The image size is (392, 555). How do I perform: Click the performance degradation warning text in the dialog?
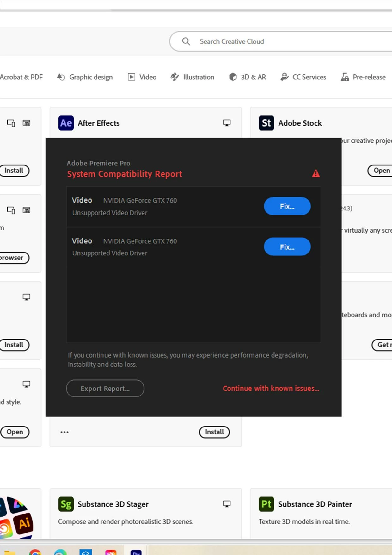(188, 359)
